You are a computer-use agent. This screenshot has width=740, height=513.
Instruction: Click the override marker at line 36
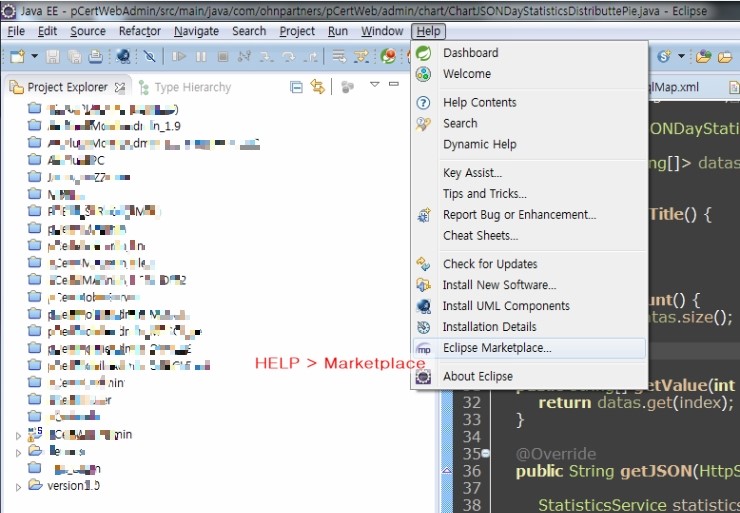(x=446, y=471)
